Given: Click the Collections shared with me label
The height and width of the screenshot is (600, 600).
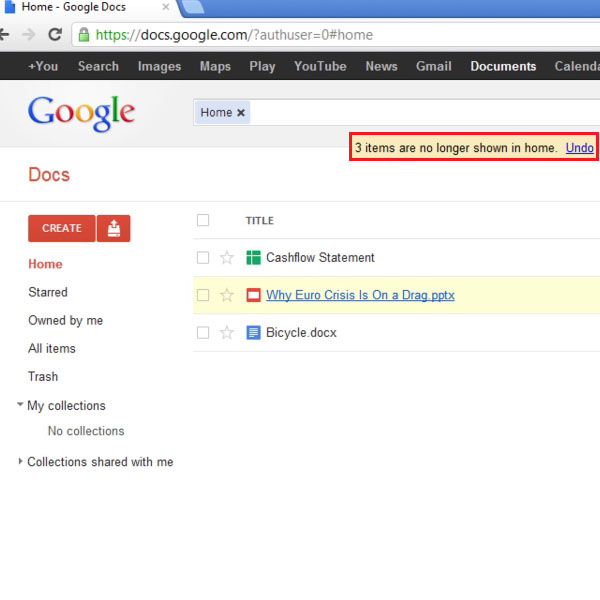Looking at the screenshot, I should coord(100,462).
